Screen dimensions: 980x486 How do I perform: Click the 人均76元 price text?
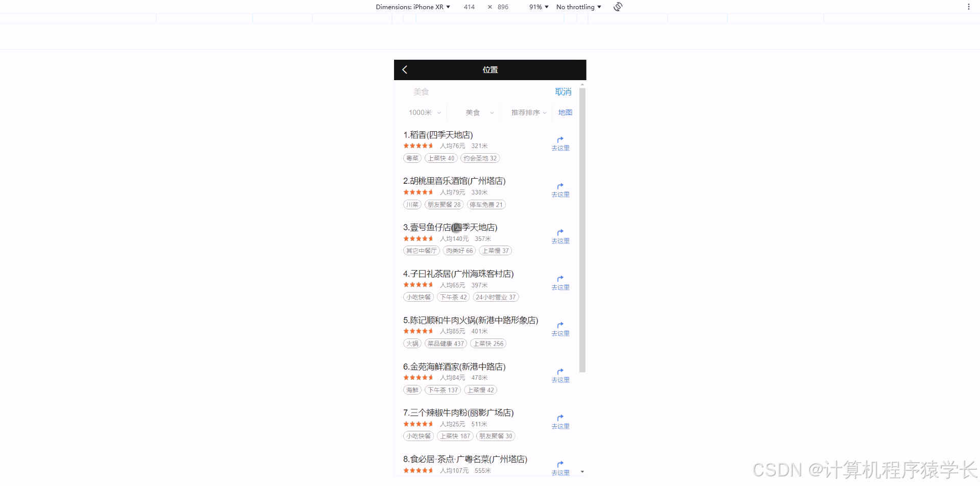coord(453,146)
